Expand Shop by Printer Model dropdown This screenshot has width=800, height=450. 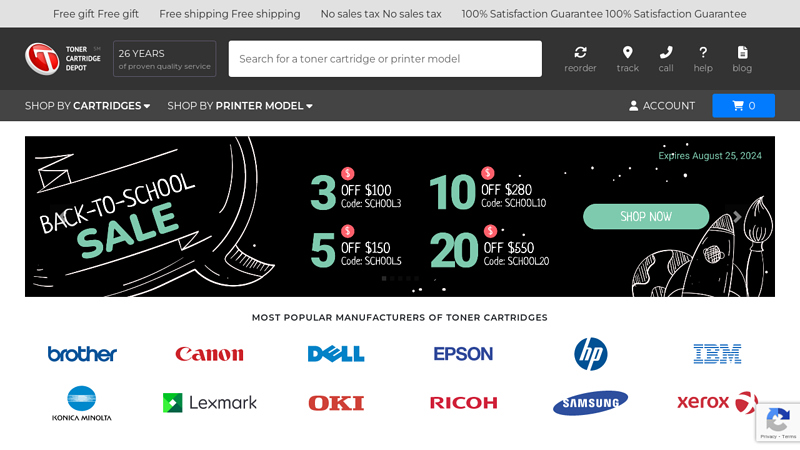(x=240, y=106)
